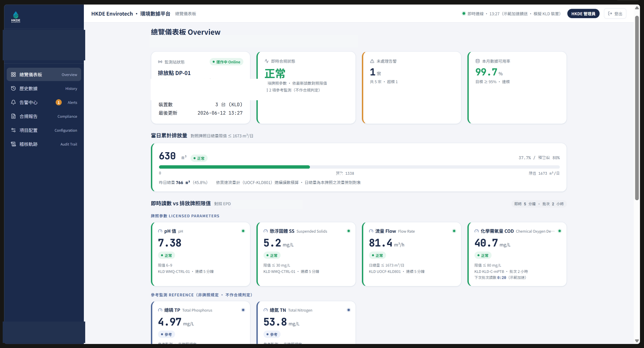Click the 即時 5 分鐘 批次 2 小時 pill
The height and width of the screenshot is (348, 644).
tap(539, 204)
